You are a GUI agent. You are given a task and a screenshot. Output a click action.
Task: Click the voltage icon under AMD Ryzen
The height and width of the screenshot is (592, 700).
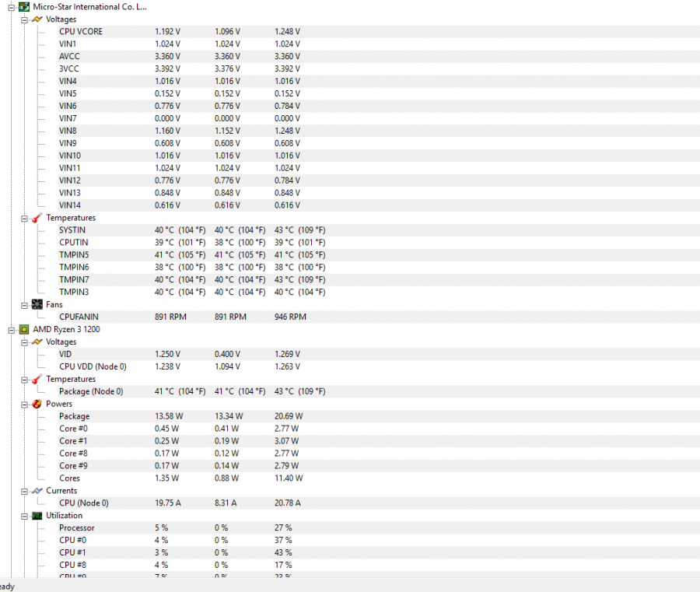coord(37,342)
